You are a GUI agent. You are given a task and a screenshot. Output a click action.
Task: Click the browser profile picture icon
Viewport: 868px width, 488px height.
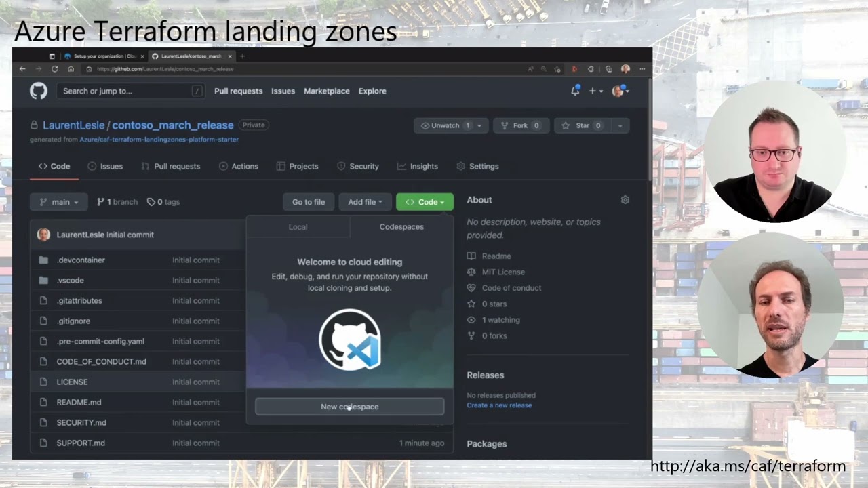click(625, 69)
